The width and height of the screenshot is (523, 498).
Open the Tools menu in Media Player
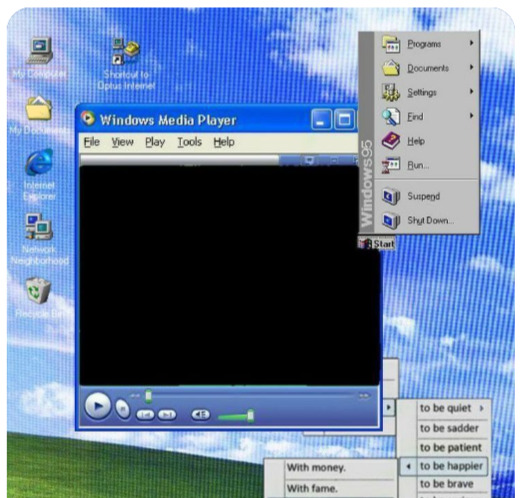coord(189,142)
